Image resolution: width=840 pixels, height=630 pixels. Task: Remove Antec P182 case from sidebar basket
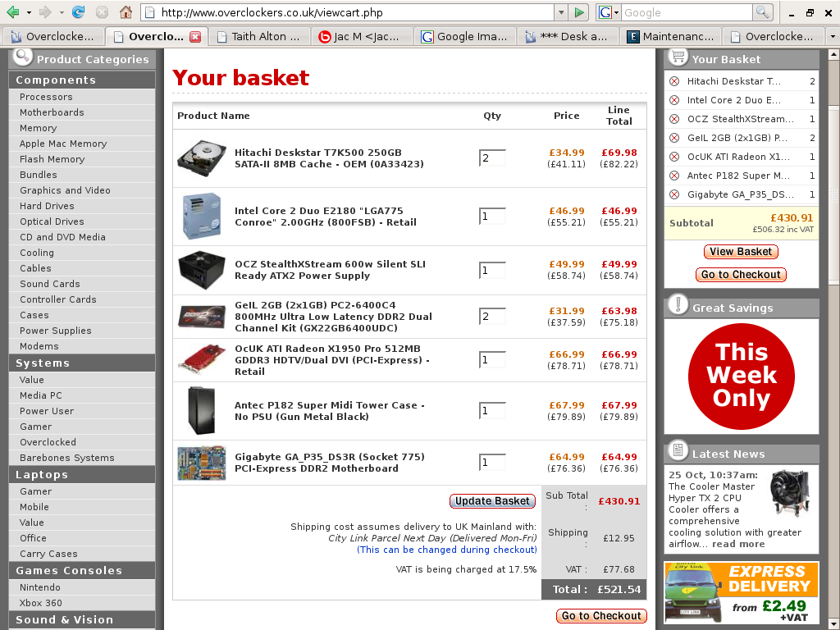[x=674, y=176]
